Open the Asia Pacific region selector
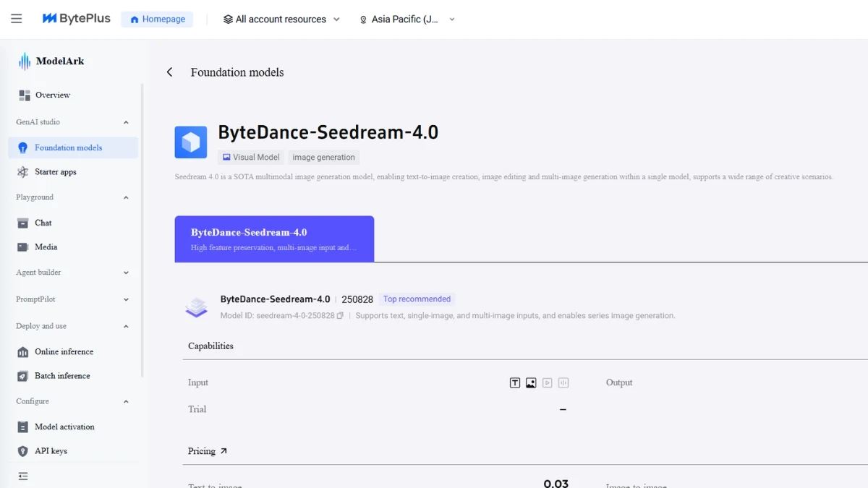Image resolution: width=868 pixels, height=488 pixels. 407,20
